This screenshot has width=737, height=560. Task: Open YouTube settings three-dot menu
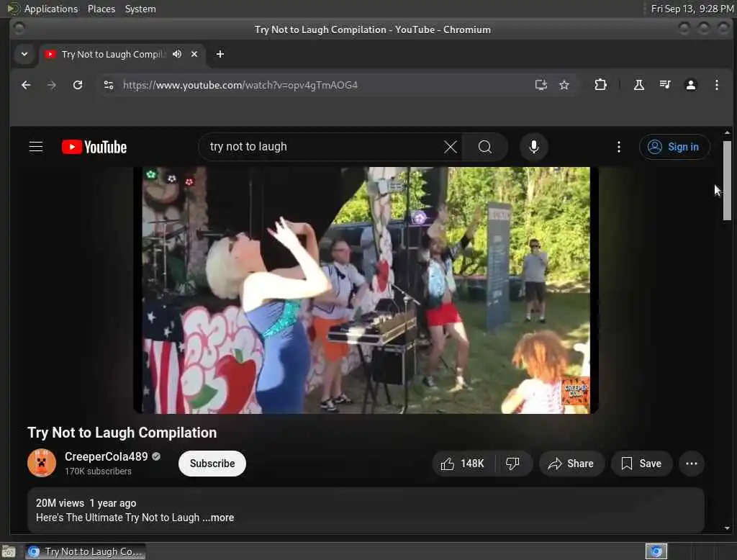pos(618,147)
